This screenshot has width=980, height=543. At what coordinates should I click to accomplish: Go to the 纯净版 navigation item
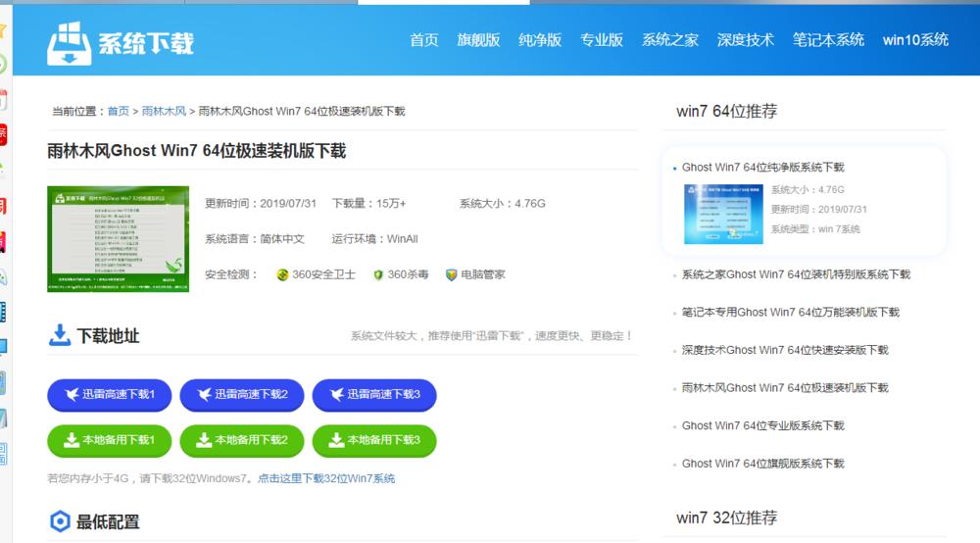tap(540, 40)
